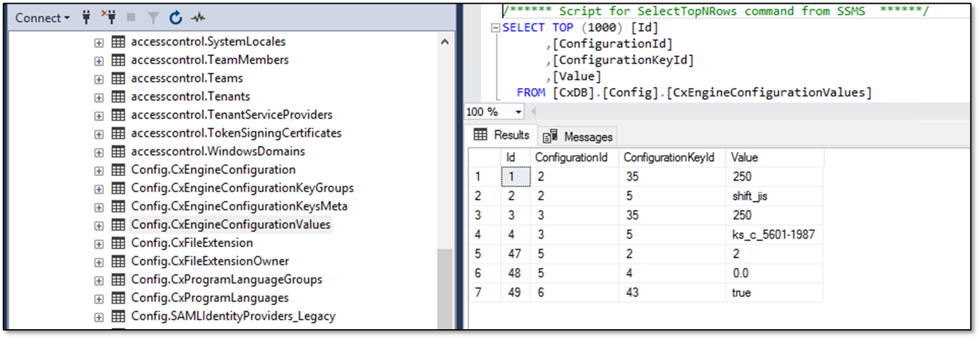Click the Stop square icon
The image size is (980, 339).
pos(130,18)
